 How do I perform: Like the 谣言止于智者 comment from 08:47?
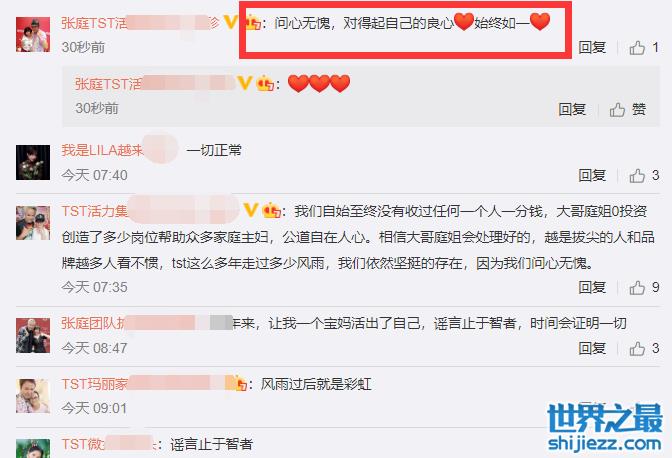[x=637, y=348]
